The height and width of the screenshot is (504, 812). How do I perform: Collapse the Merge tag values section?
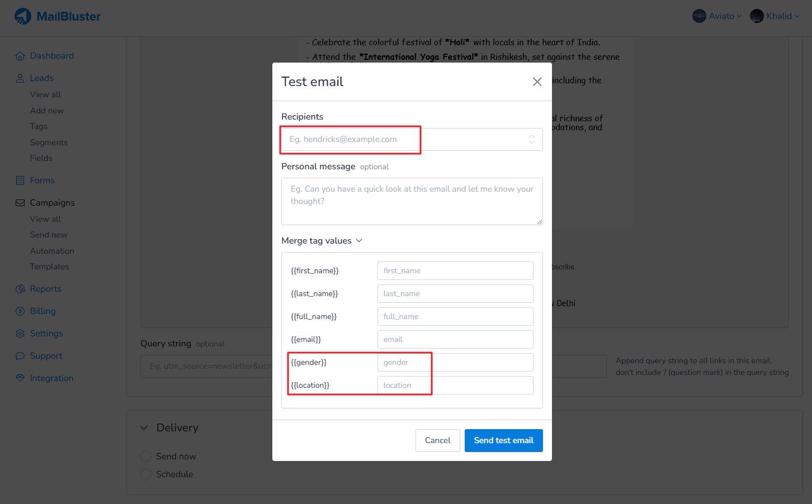[358, 240]
